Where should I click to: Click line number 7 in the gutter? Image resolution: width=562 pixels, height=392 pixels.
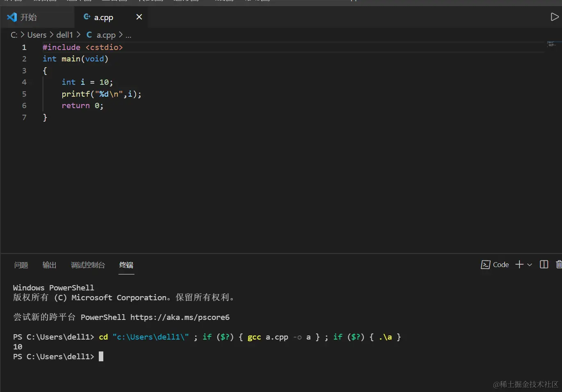(x=24, y=118)
